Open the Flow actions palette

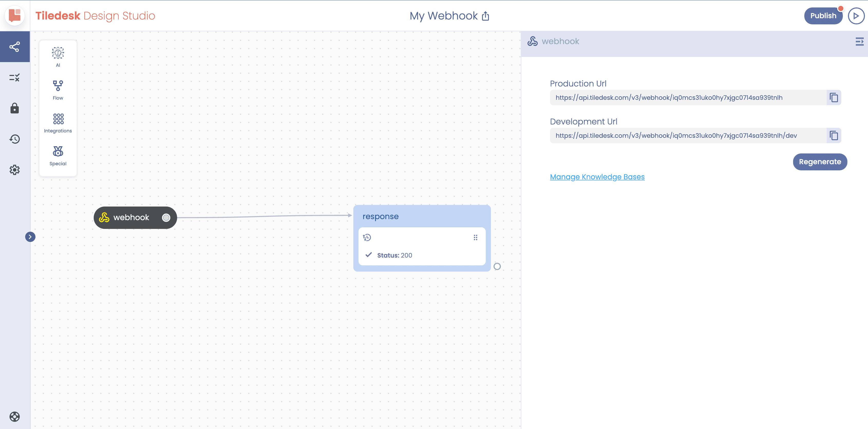[58, 90]
